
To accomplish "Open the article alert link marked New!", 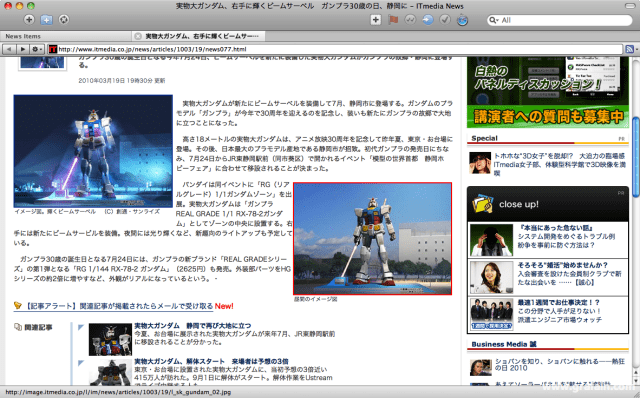I will (x=124, y=306).
